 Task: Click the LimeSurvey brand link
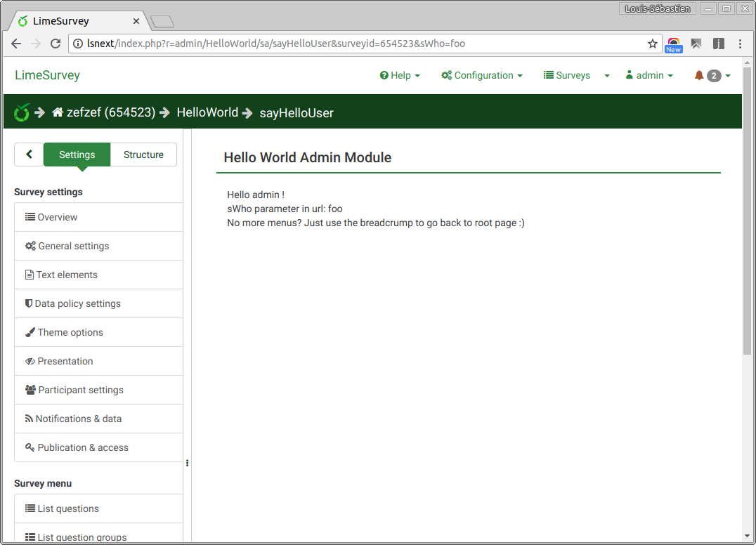pos(48,75)
